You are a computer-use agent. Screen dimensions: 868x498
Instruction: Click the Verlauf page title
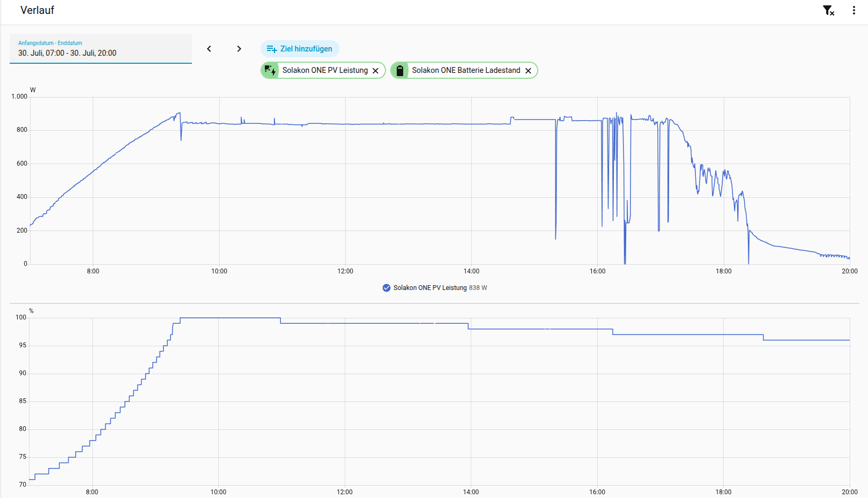(x=37, y=10)
